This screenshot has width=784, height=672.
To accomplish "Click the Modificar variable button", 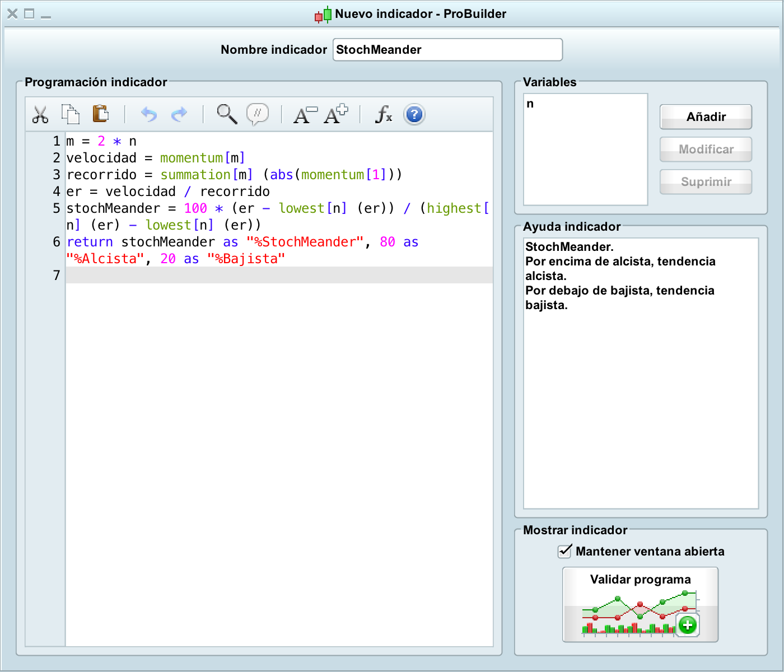I will [706, 150].
